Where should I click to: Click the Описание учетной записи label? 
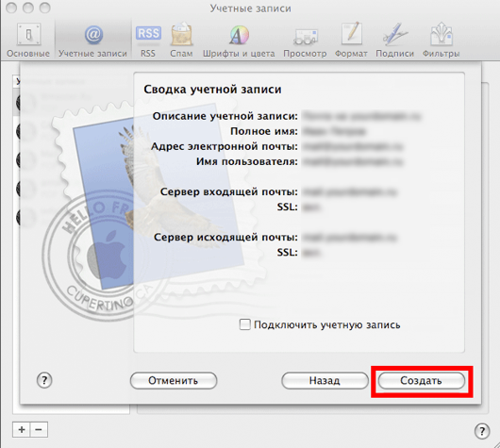[x=225, y=116]
